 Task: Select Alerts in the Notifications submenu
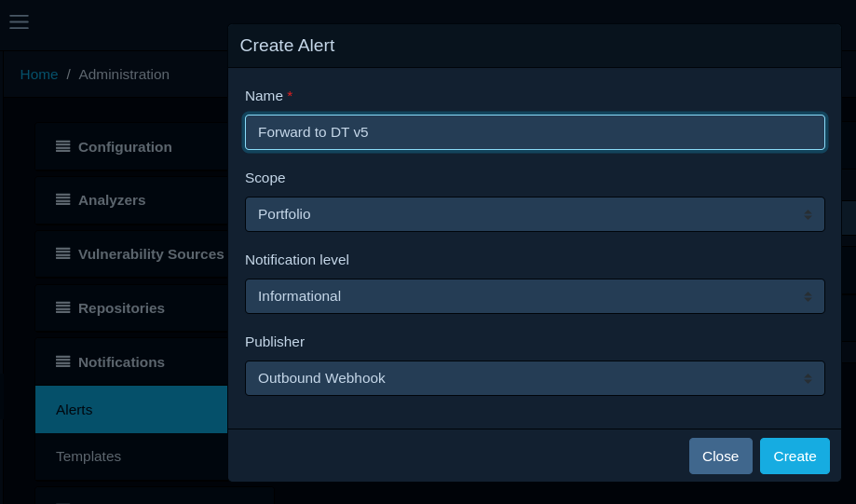click(75, 410)
